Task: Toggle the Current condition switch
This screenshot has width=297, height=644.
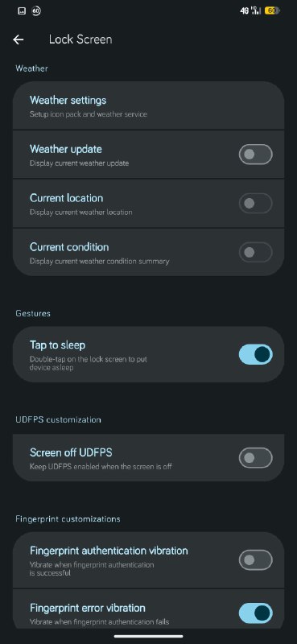Action: 255,252
